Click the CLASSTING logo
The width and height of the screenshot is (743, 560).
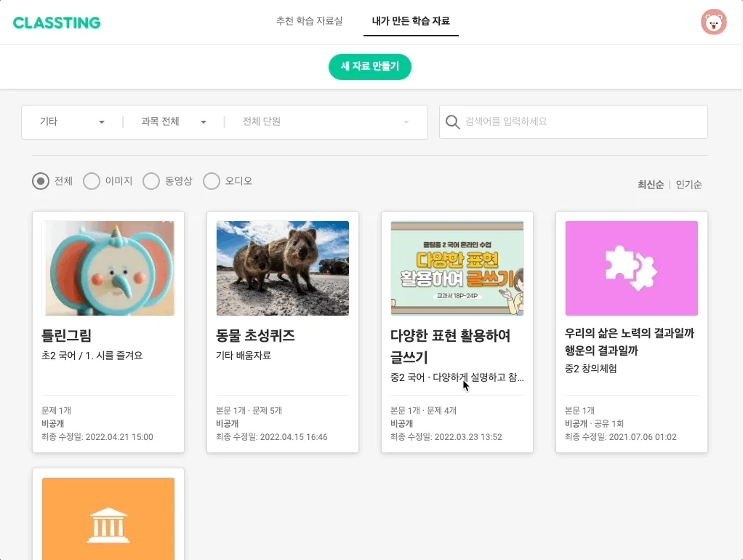coord(57,23)
